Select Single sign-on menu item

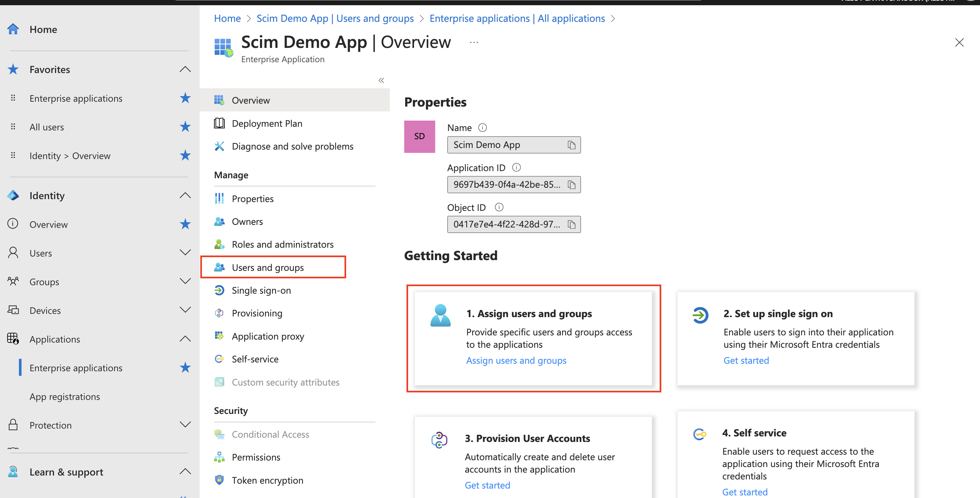[x=261, y=290]
